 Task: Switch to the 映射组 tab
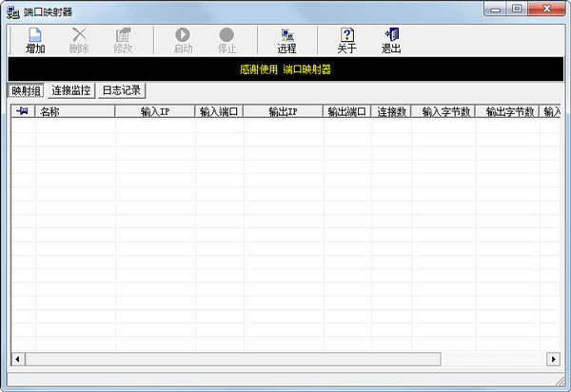pos(26,90)
